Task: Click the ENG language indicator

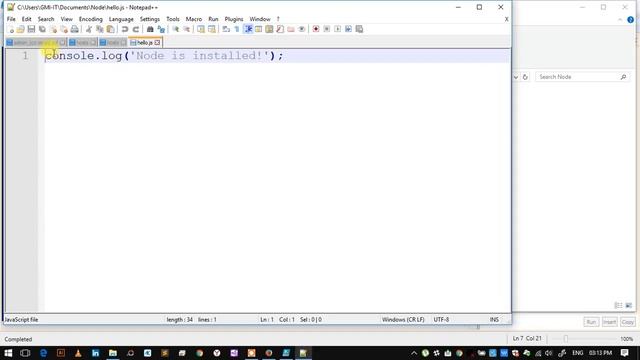Action: (x=578, y=353)
